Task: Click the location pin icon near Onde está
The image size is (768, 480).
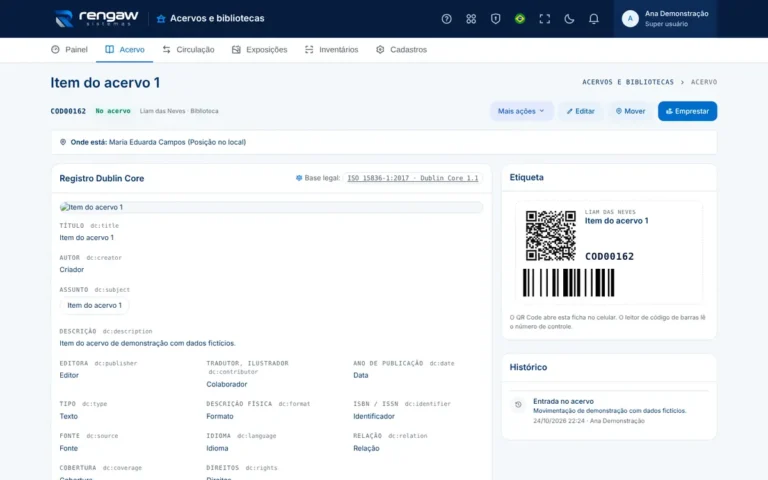Action: click(x=63, y=142)
